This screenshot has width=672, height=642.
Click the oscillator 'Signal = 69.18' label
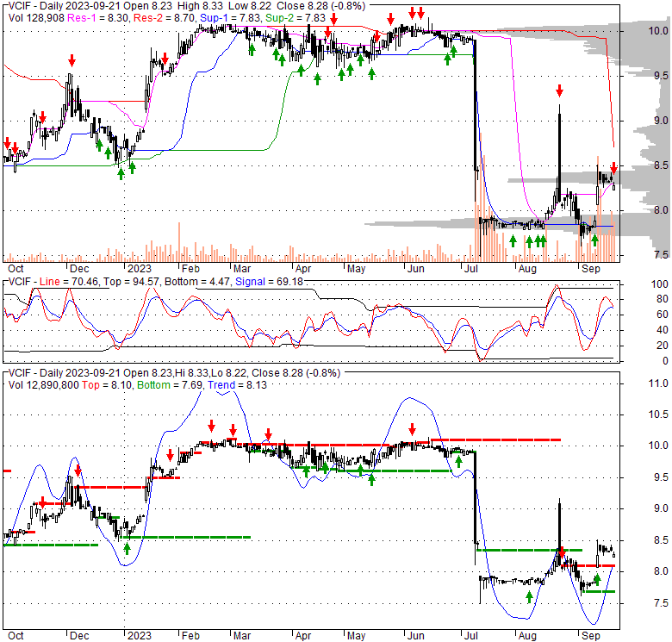tap(269, 282)
